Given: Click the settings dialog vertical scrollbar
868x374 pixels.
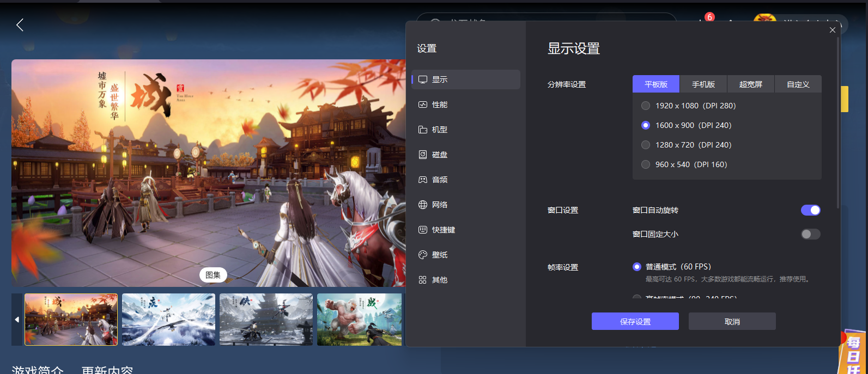Looking at the screenshot, I should [838, 122].
